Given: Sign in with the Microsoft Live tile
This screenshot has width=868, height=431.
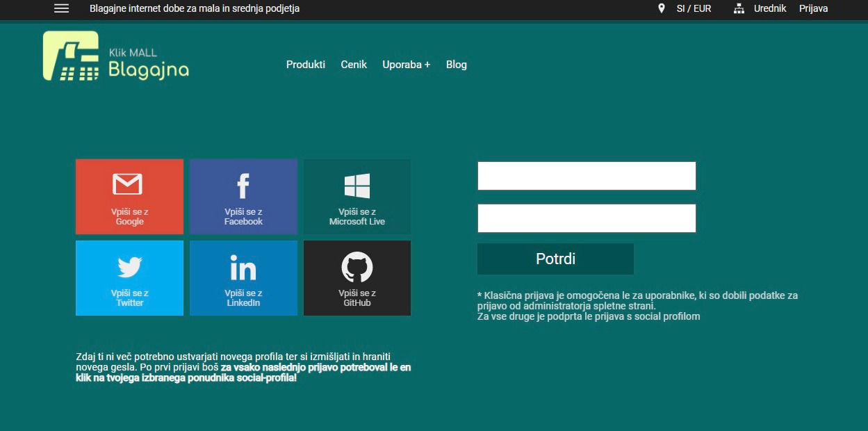Looking at the screenshot, I should point(357,197).
